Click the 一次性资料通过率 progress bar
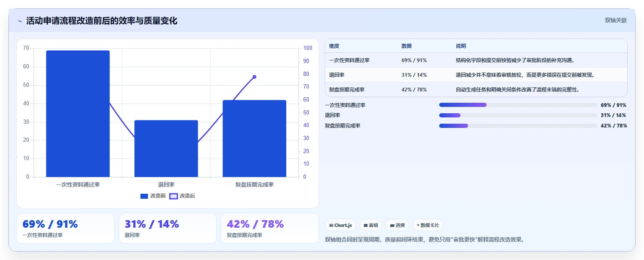 click(x=518, y=105)
